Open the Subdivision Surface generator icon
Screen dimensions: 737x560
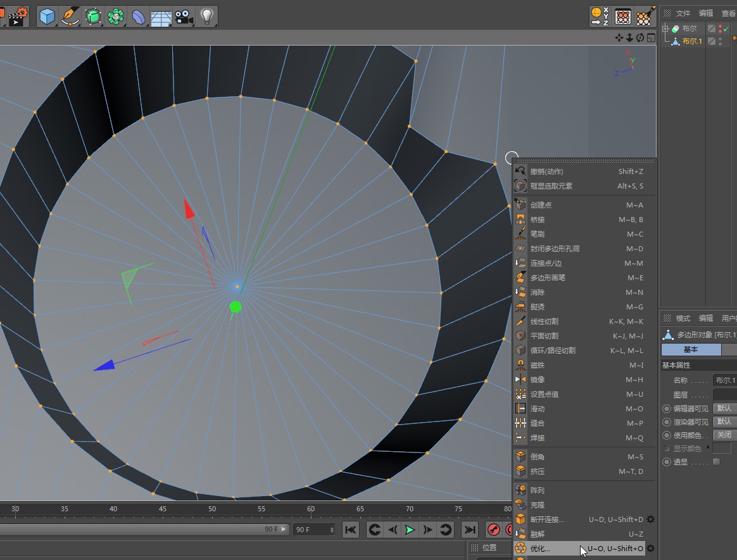click(93, 16)
